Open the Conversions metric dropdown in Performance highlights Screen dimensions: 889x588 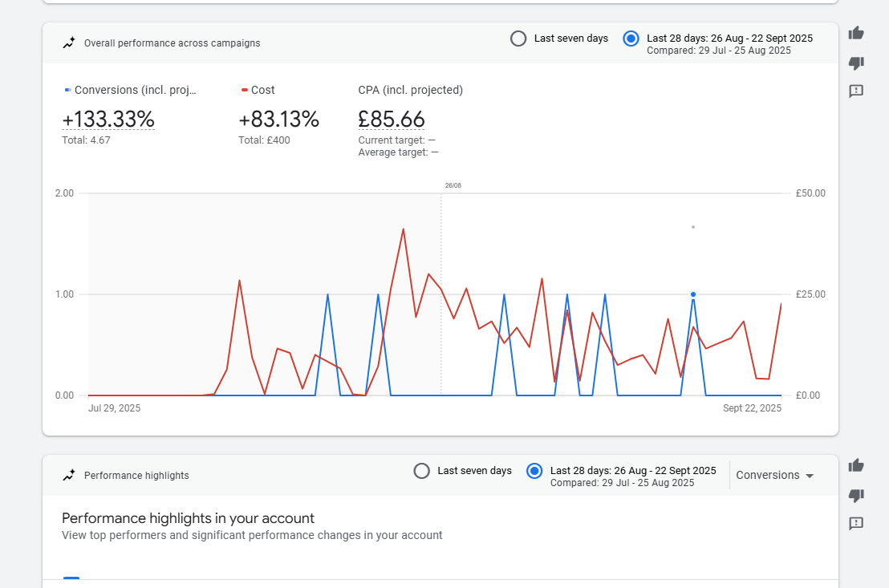click(x=774, y=475)
